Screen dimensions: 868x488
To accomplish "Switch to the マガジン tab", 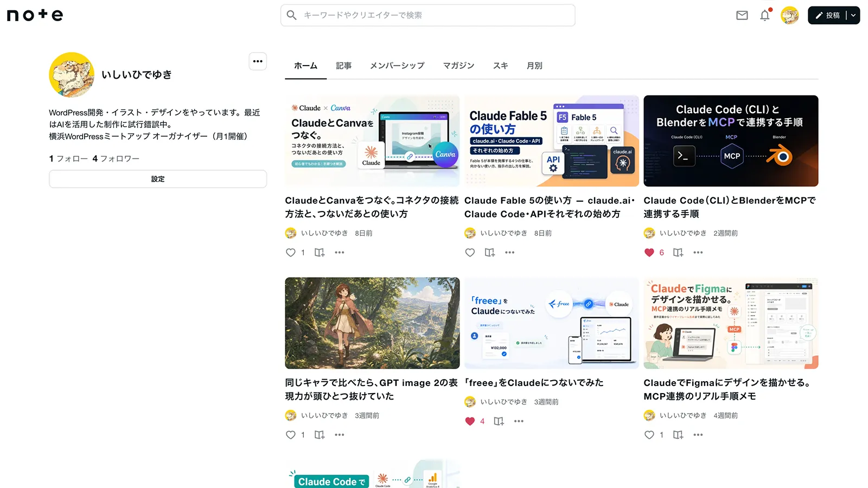I will 458,66.
